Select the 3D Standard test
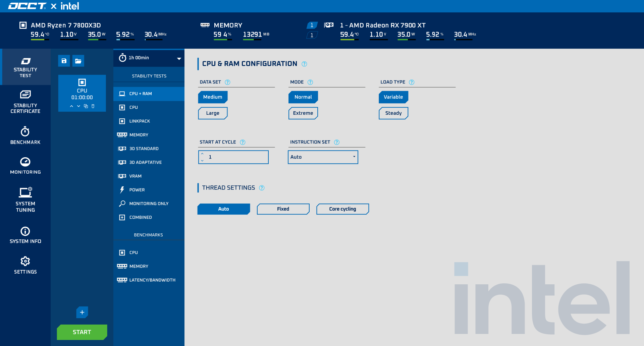The height and width of the screenshot is (346, 644). click(x=149, y=149)
